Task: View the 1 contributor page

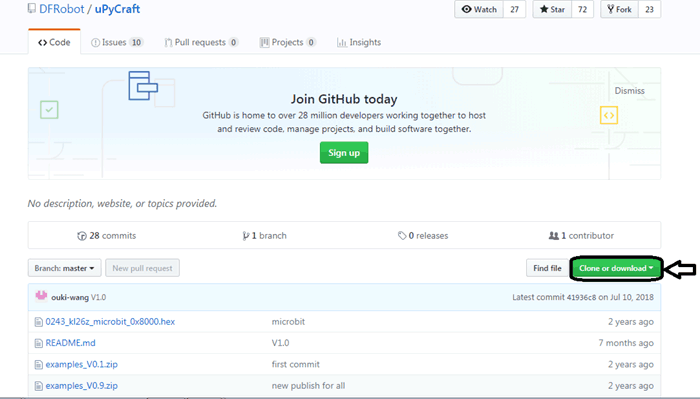Action: point(581,236)
